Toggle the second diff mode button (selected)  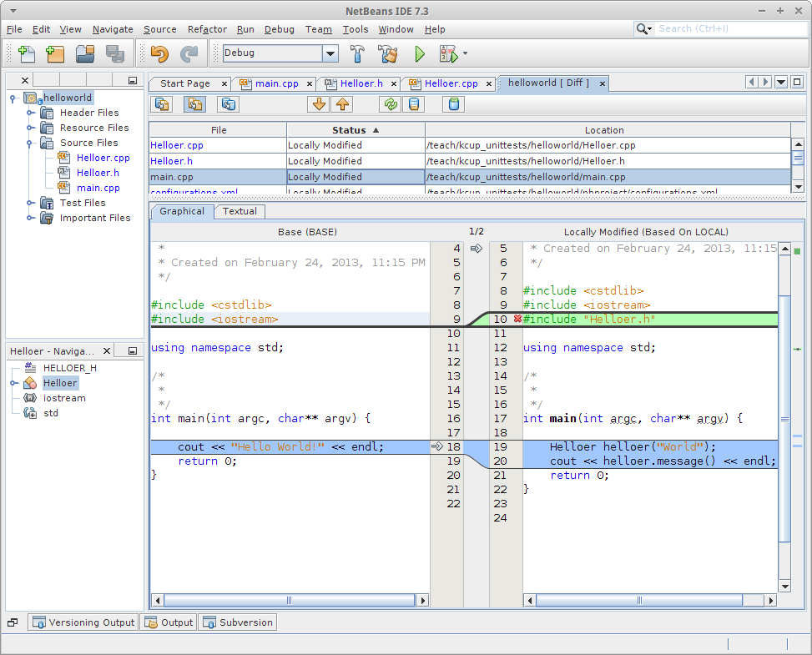pos(194,104)
